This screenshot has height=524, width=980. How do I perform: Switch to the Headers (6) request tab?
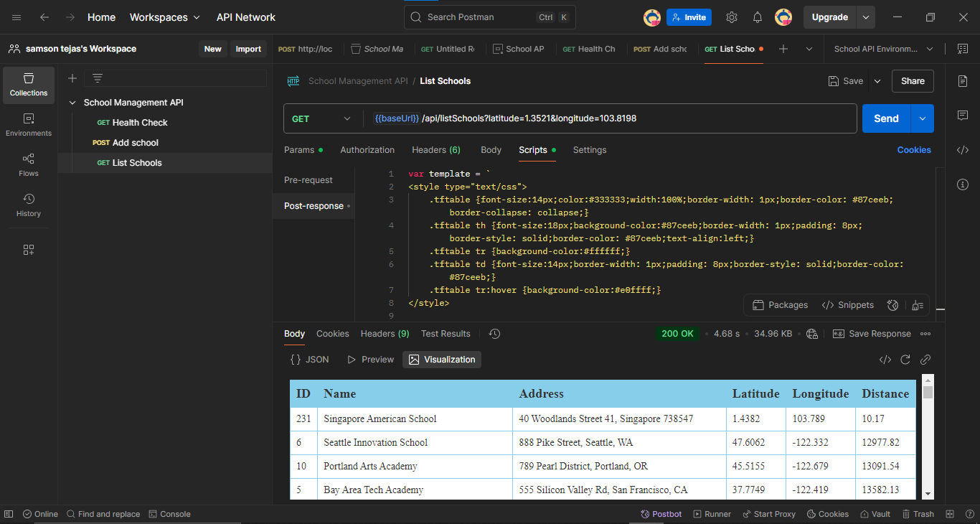[436, 150]
